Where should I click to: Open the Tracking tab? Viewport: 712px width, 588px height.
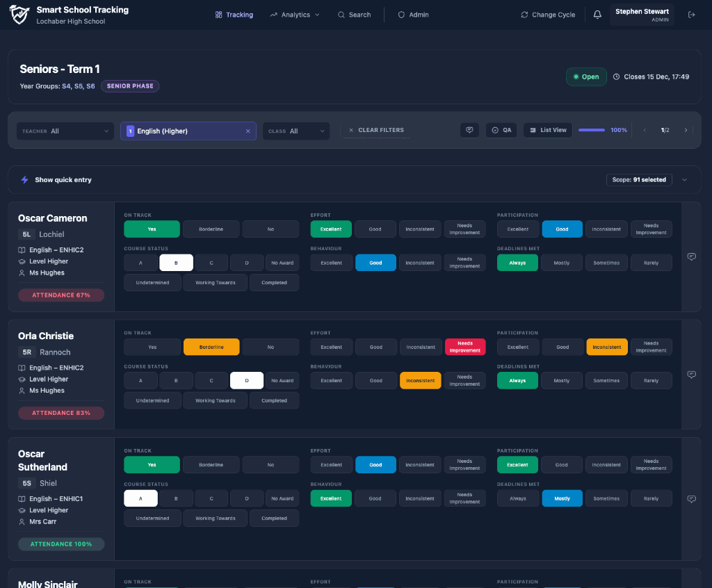[x=234, y=15]
